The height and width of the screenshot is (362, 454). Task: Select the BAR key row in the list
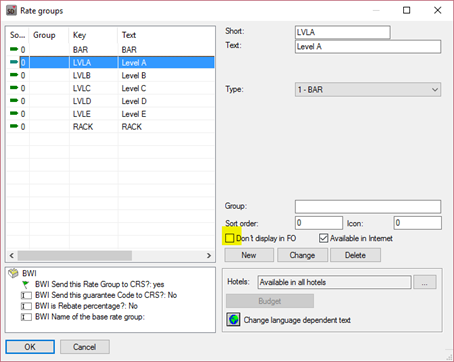click(111, 50)
